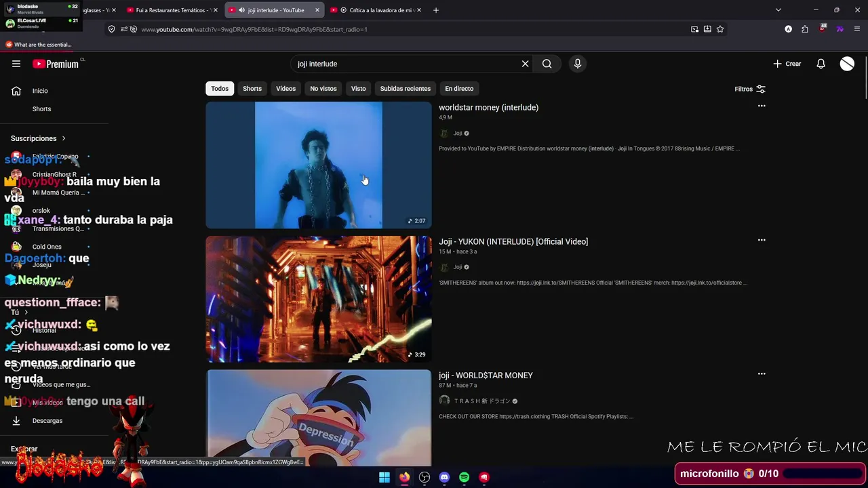This screenshot has height=488, width=868.
Task: Open the account avatar menu
Action: [x=847, y=64]
